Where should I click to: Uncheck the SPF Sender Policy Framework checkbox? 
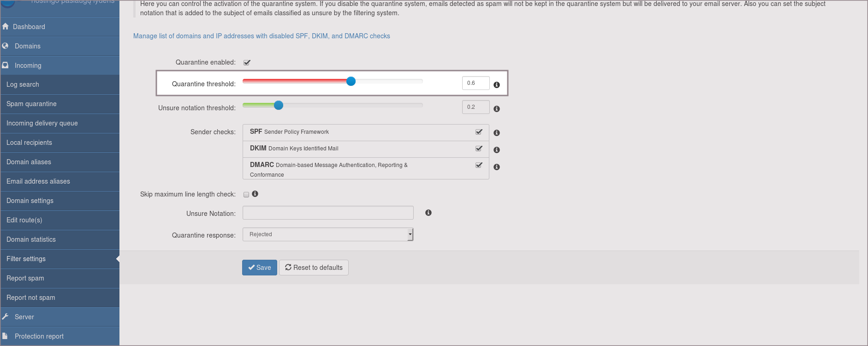479,132
